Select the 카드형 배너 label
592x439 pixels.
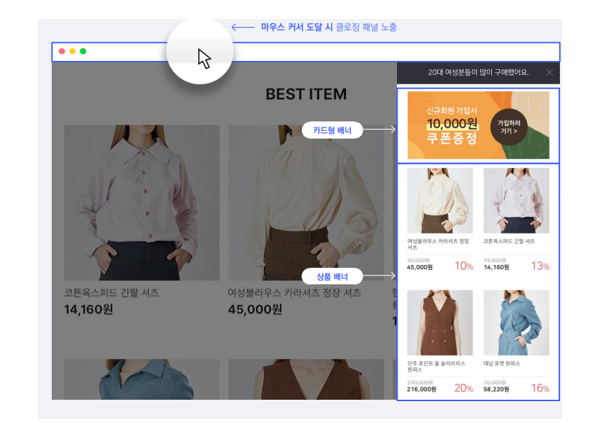pos(332,130)
